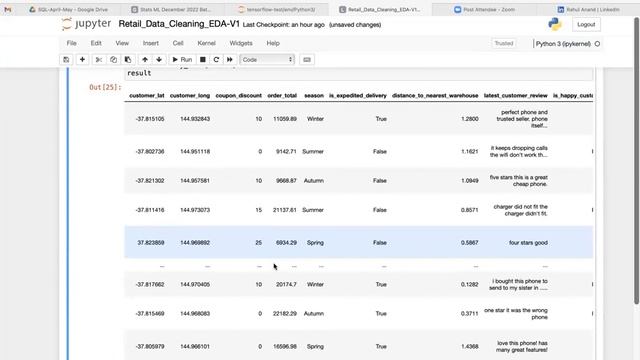Click the is_expedited_delivery column header
640x360 pixels.
click(x=358, y=96)
